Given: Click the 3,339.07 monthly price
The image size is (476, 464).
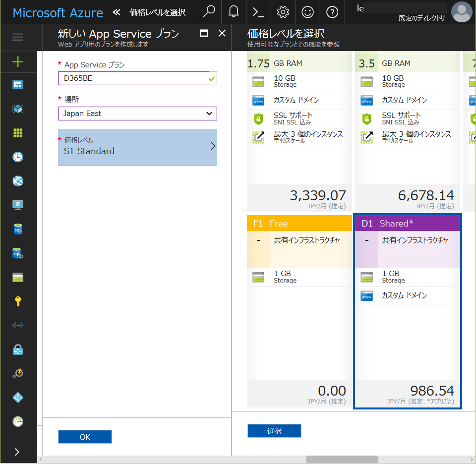Looking at the screenshot, I should pos(318,195).
